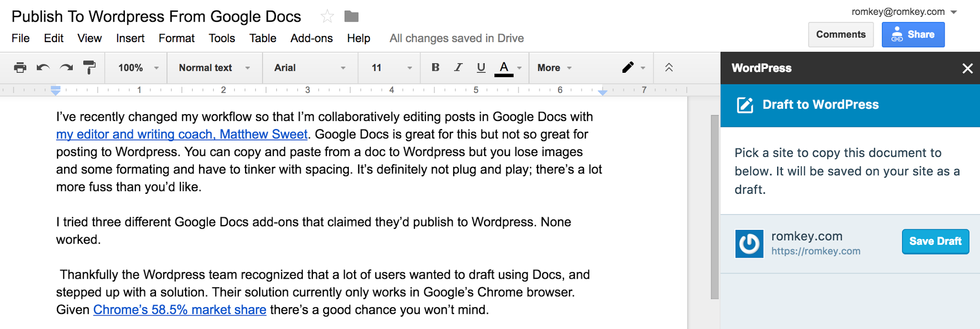This screenshot has width=980, height=329.
Task: Click the Draft to WordPress heading text
Action: coord(821,104)
